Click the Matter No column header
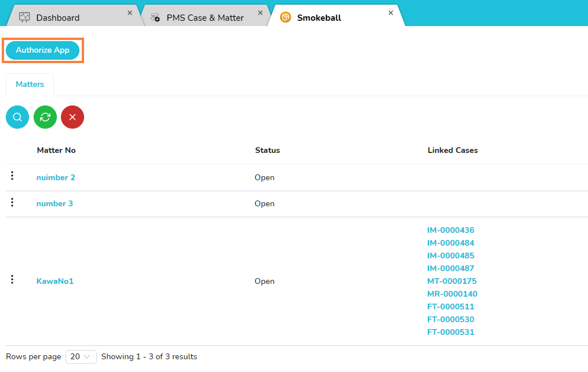 click(x=56, y=150)
